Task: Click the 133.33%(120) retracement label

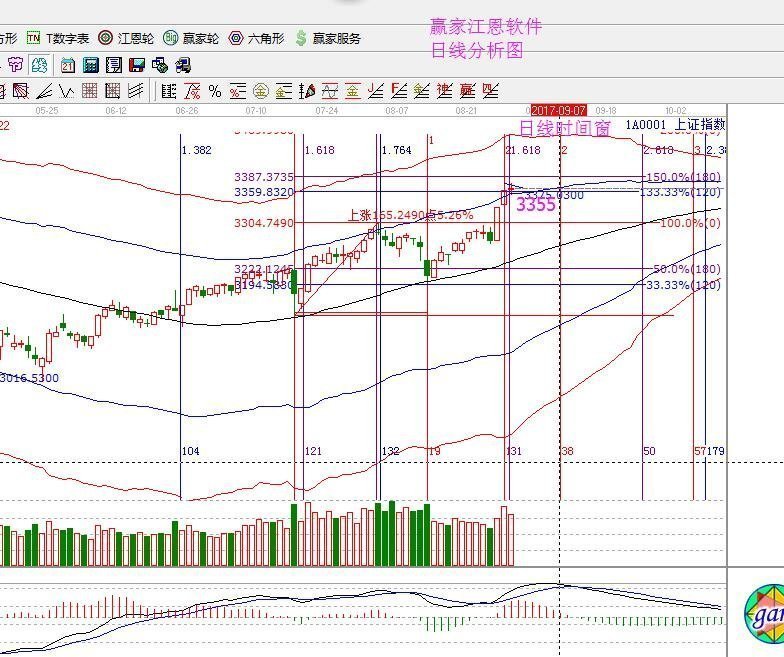Action: click(x=680, y=192)
